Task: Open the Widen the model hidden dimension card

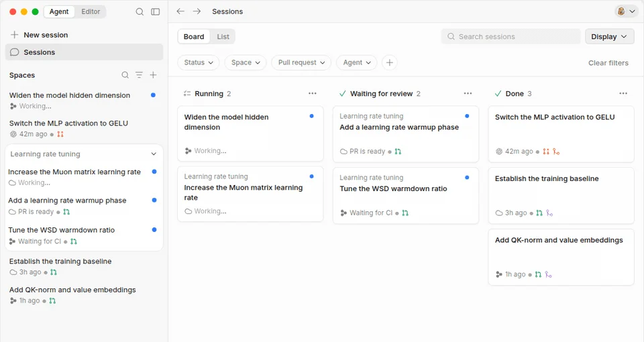Action: coord(250,134)
